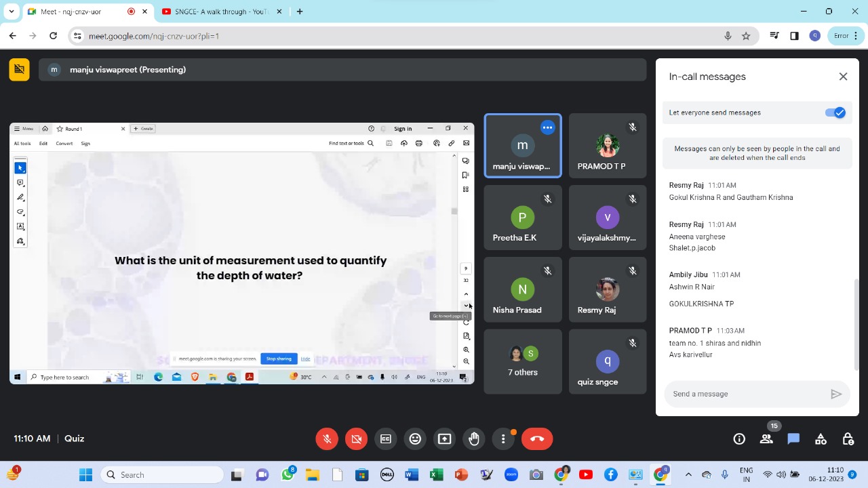Toggle closed captions button

click(x=386, y=439)
